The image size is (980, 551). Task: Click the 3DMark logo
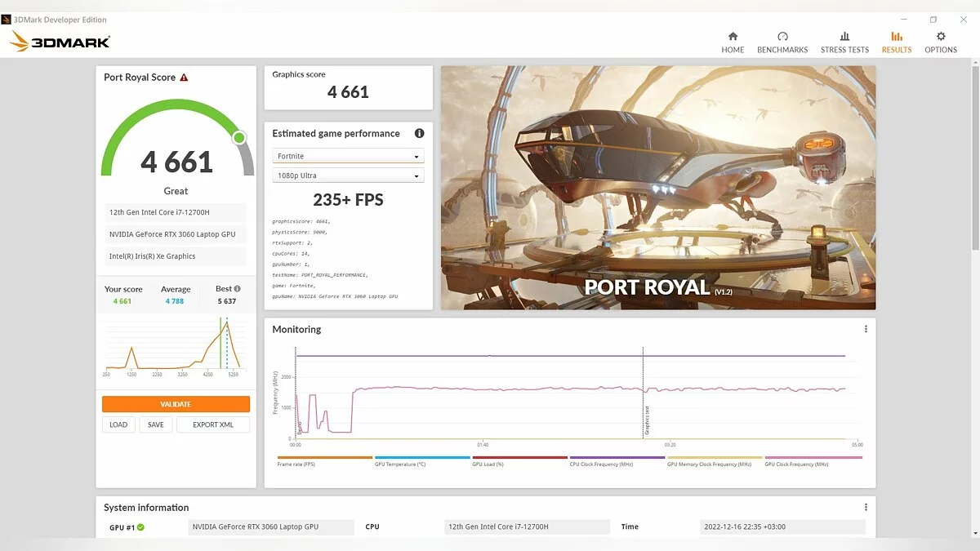click(60, 42)
